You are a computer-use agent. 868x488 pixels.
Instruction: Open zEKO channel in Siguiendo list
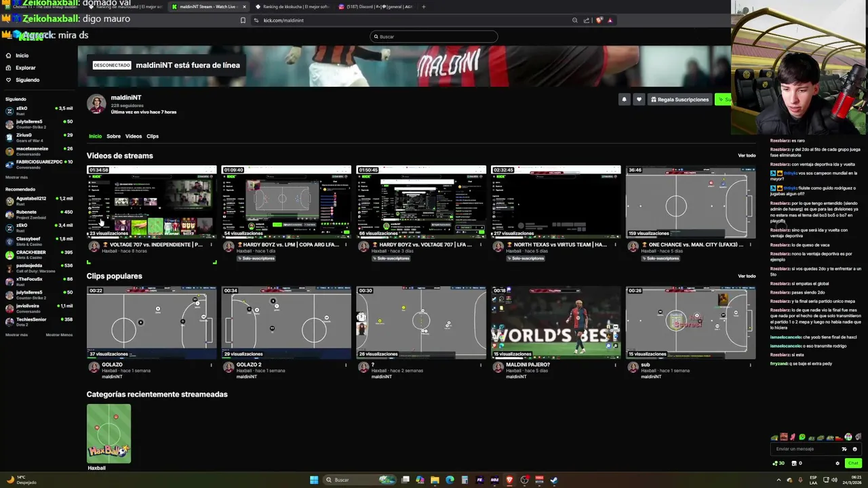(x=39, y=110)
